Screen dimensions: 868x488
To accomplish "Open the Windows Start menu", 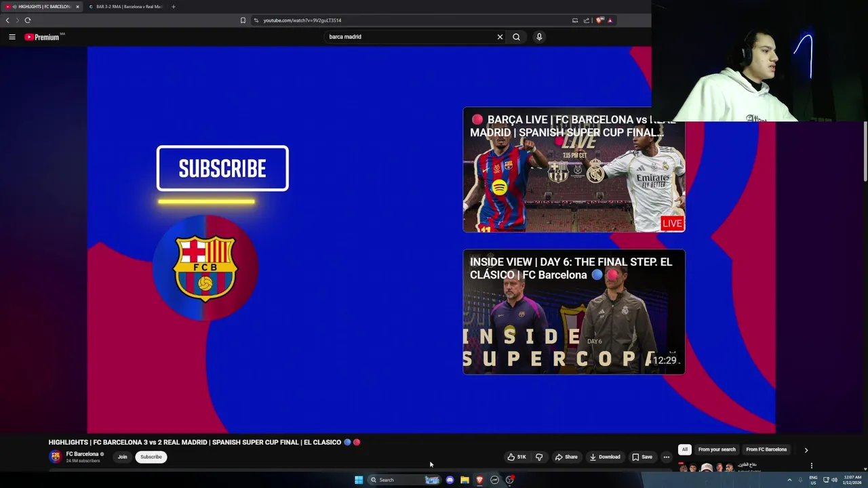I will (359, 480).
